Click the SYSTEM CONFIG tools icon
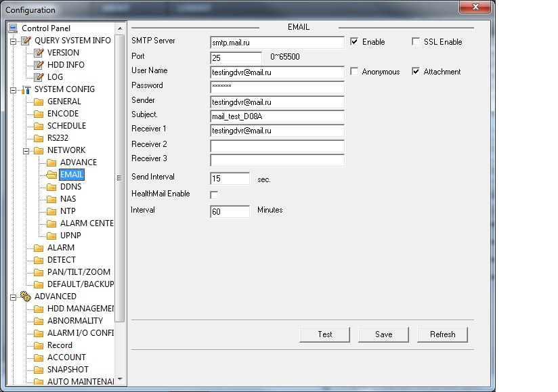Screen dimensions: 558x392 26,89
